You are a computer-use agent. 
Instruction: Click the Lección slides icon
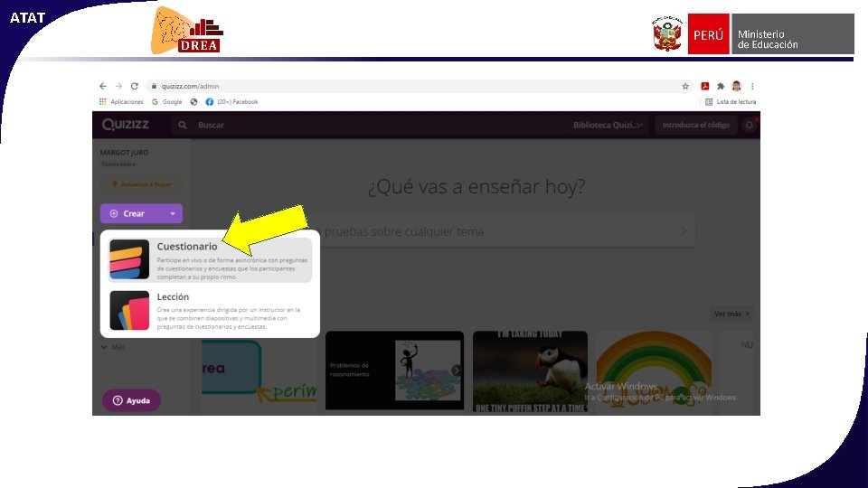[129, 310]
